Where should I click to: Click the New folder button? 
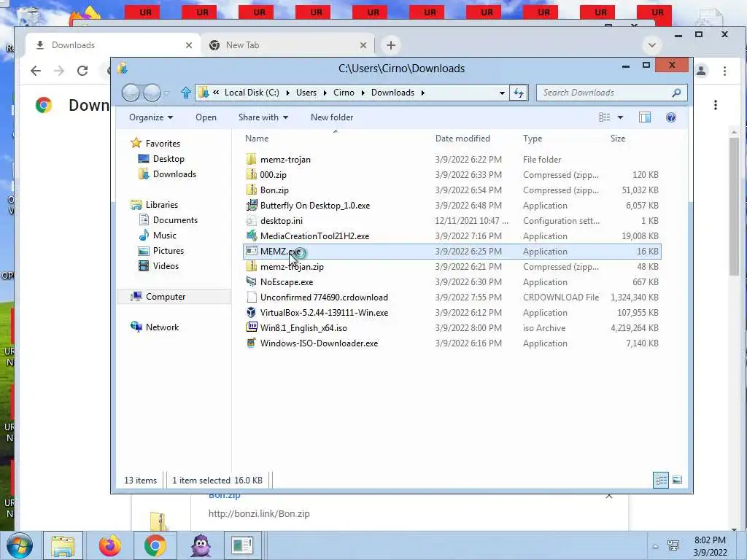332,117
